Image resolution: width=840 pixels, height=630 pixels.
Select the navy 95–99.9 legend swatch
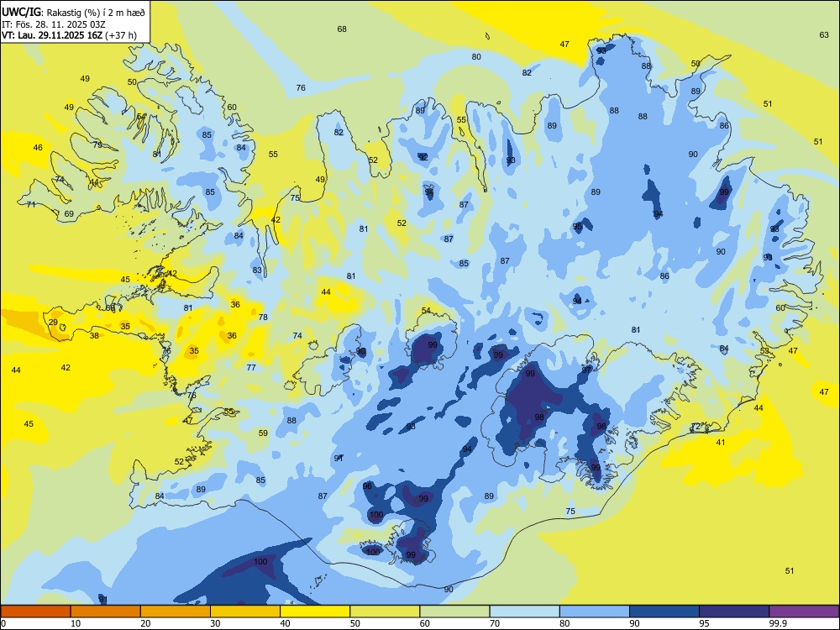pyautogui.click(x=734, y=612)
